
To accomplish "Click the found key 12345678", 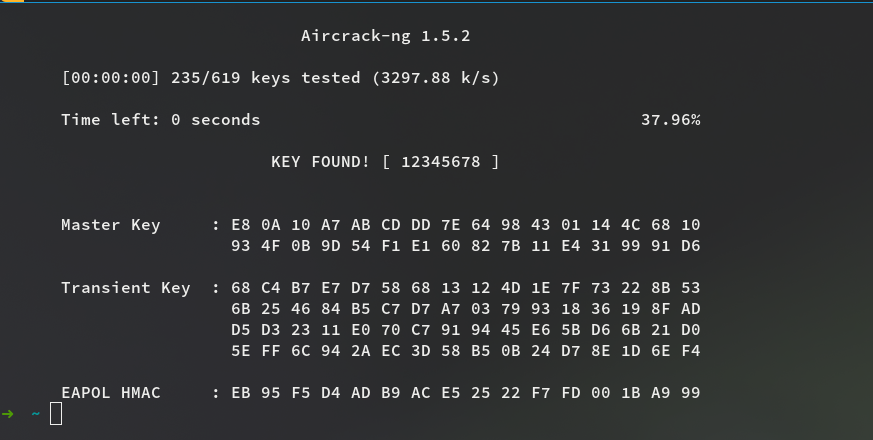I will point(440,161).
